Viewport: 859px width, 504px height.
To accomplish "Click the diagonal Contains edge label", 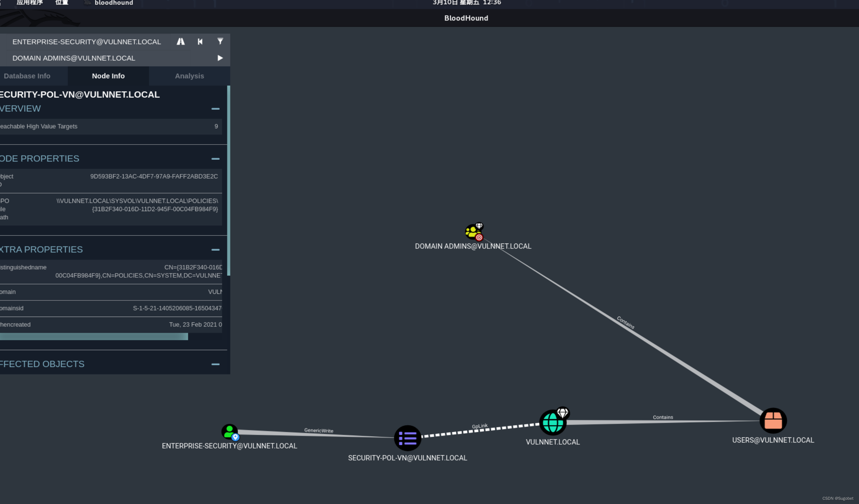I will point(626,322).
